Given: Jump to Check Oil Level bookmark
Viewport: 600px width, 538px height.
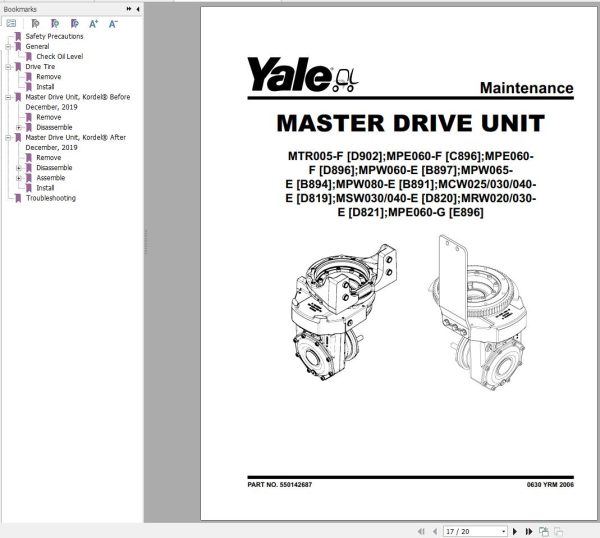Looking at the screenshot, I should tap(59, 57).
